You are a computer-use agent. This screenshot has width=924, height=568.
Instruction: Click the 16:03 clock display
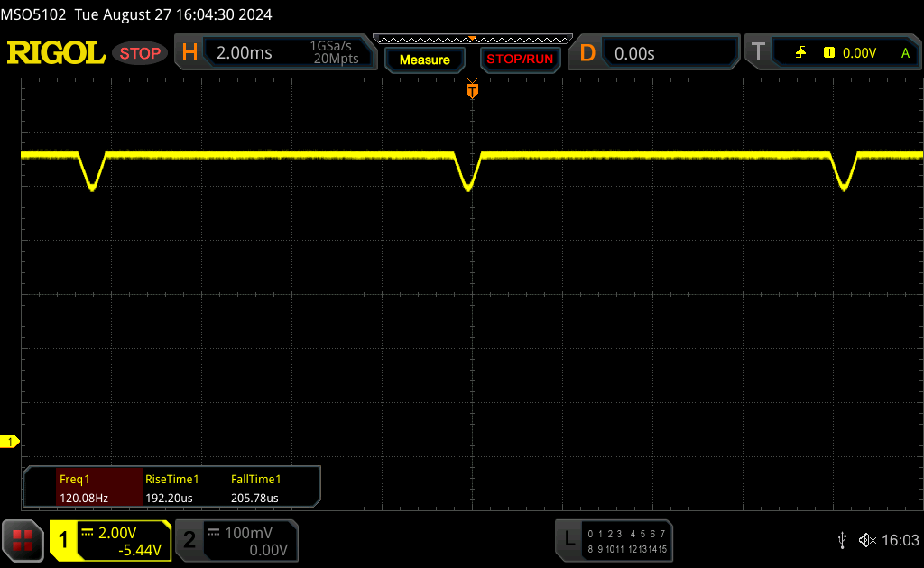pos(900,540)
